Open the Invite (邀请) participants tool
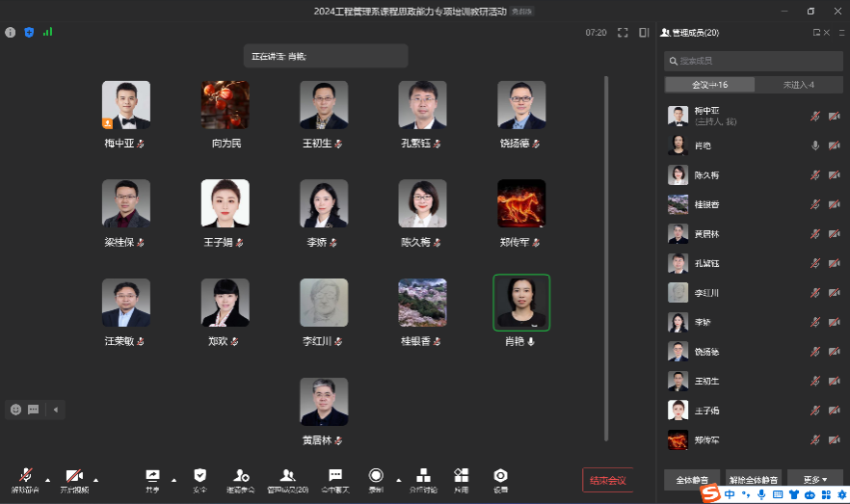Image resolution: width=850 pixels, height=504 pixels. 242,480
